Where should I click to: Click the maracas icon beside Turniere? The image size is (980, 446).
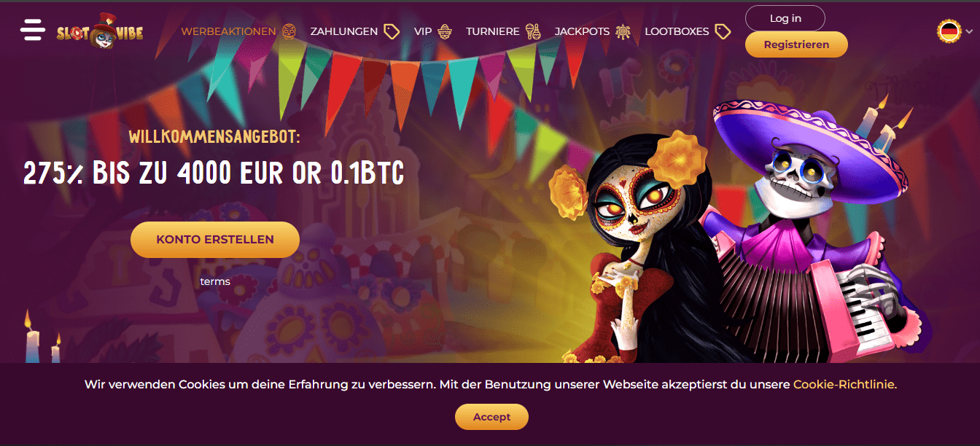[x=533, y=31]
